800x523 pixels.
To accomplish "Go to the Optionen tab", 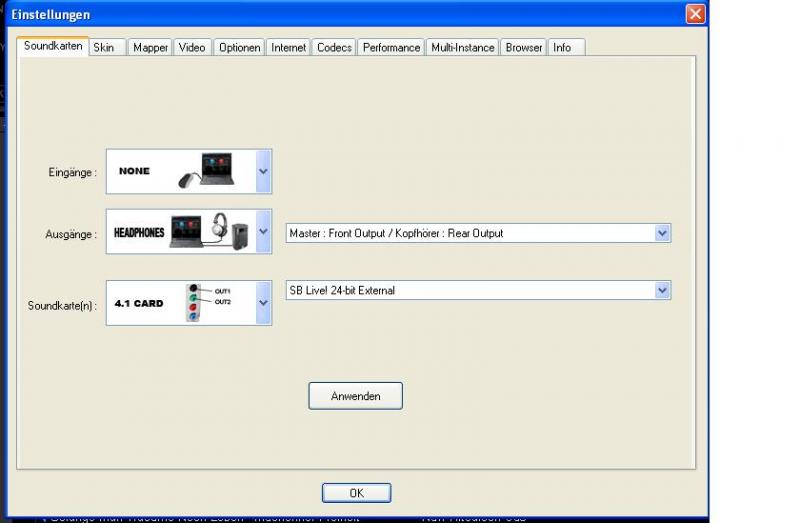I will point(239,47).
